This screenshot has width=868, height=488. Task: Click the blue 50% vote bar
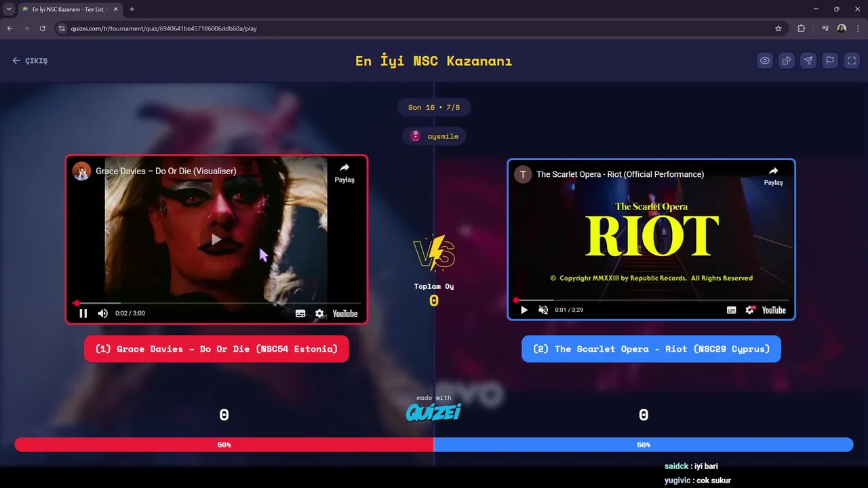tap(644, 445)
